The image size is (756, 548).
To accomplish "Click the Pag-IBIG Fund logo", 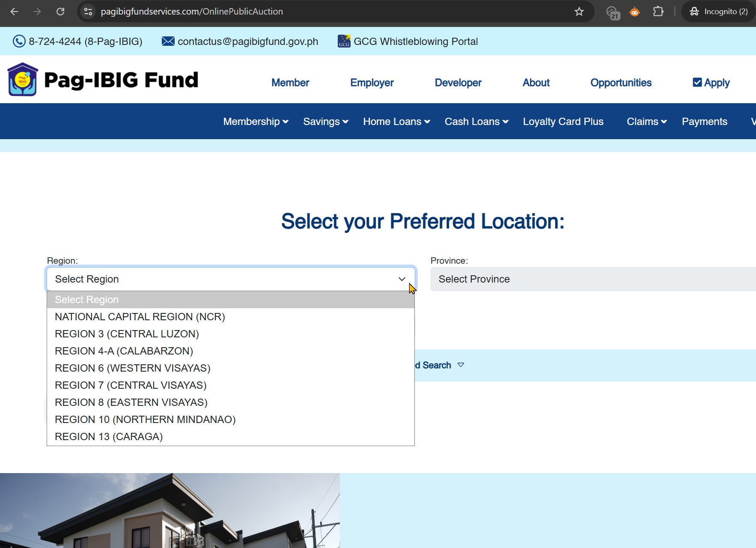I will pyautogui.click(x=103, y=79).
